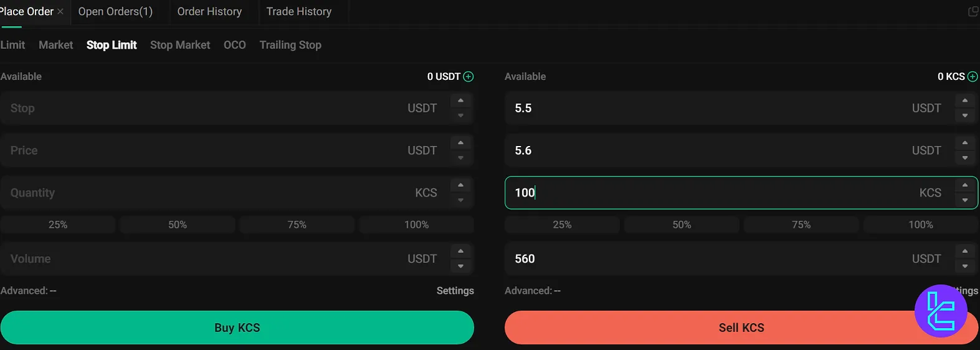Image resolution: width=980 pixels, height=350 pixels.
Task: Increase buy Price with up arrow
Action: (x=461, y=143)
